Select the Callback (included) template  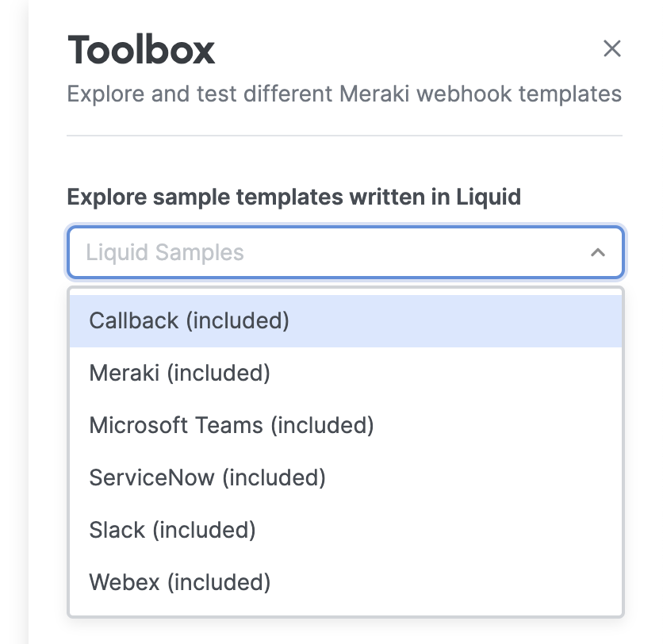tap(346, 320)
